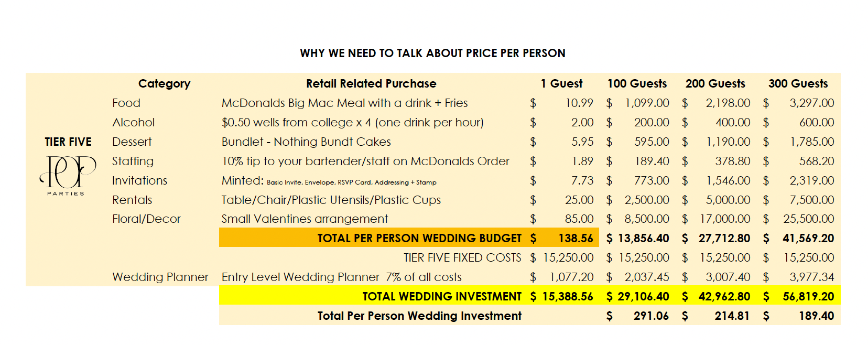Click the Wedding Planner category cell

pyautogui.click(x=160, y=277)
